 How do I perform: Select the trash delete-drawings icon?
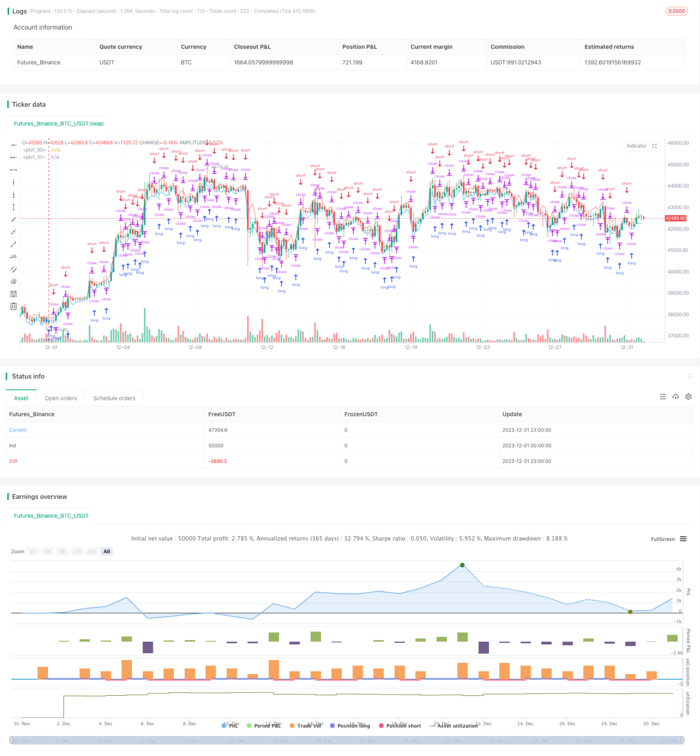click(13, 306)
